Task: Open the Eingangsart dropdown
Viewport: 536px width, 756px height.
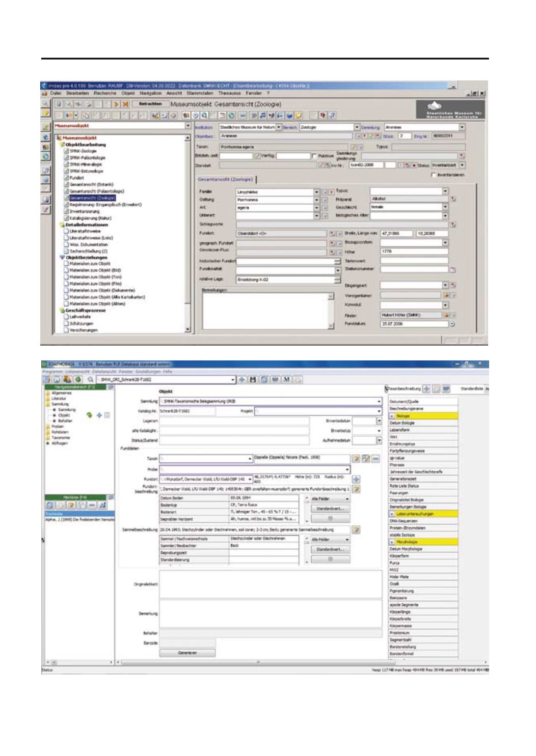Action: click(x=445, y=286)
